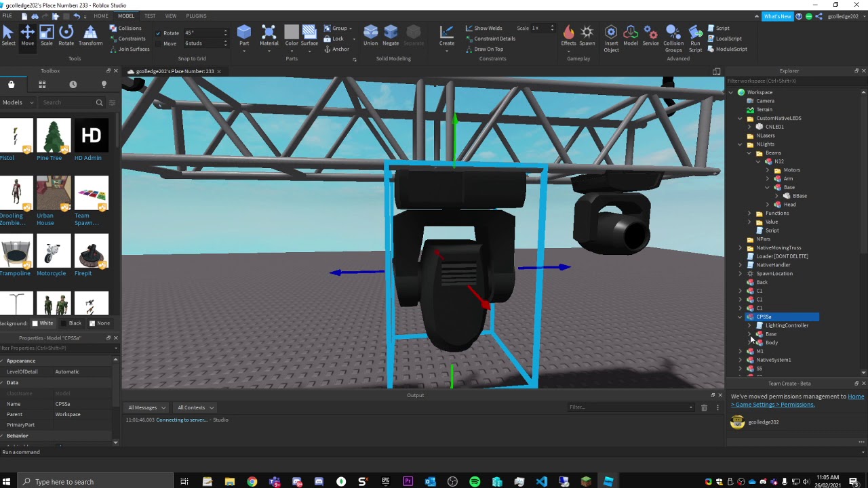Image resolution: width=868 pixels, height=488 pixels.
Task: Click the Toolbox search field
Action: click(73, 102)
